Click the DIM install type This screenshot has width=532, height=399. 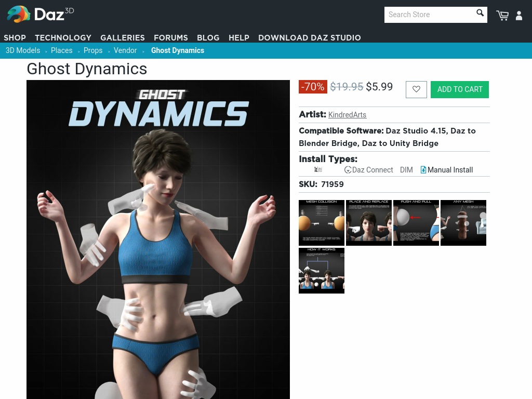point(406,170)
